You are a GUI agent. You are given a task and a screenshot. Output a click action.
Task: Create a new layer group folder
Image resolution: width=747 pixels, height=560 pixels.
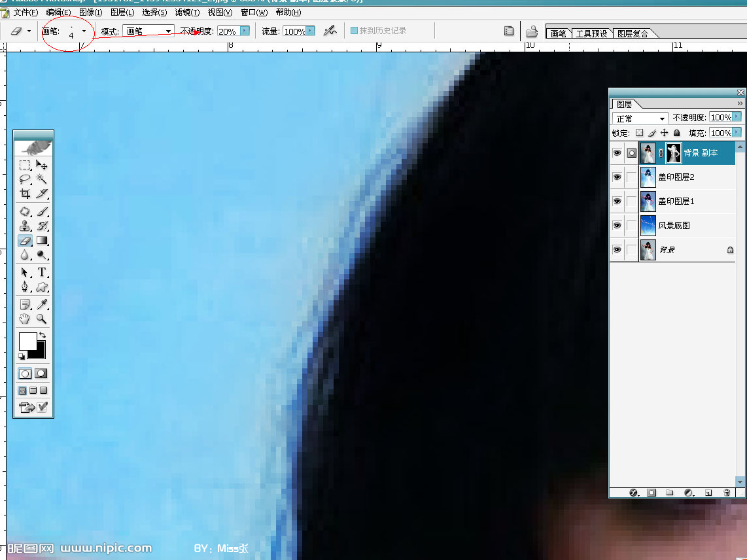click(669, 493)
